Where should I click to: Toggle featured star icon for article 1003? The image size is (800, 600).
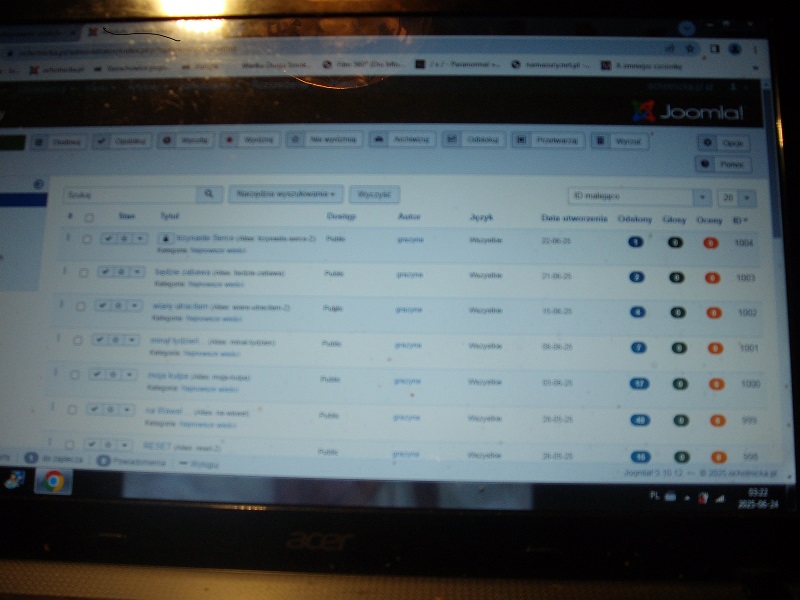pos(121,273)
